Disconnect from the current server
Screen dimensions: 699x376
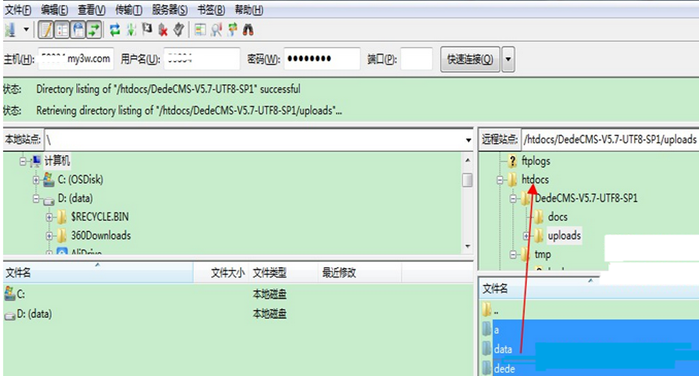163,30
